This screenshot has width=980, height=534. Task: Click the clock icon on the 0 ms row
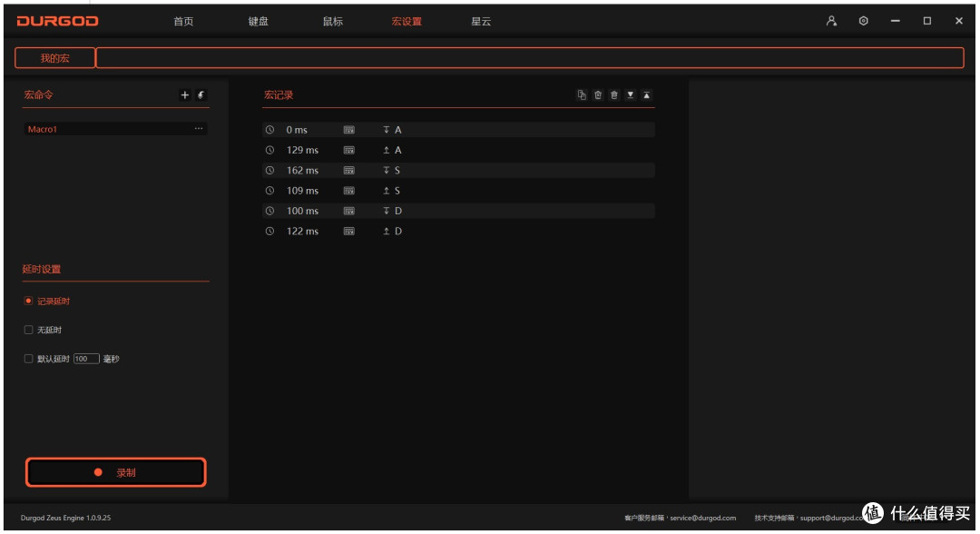(x=270, y=130)
